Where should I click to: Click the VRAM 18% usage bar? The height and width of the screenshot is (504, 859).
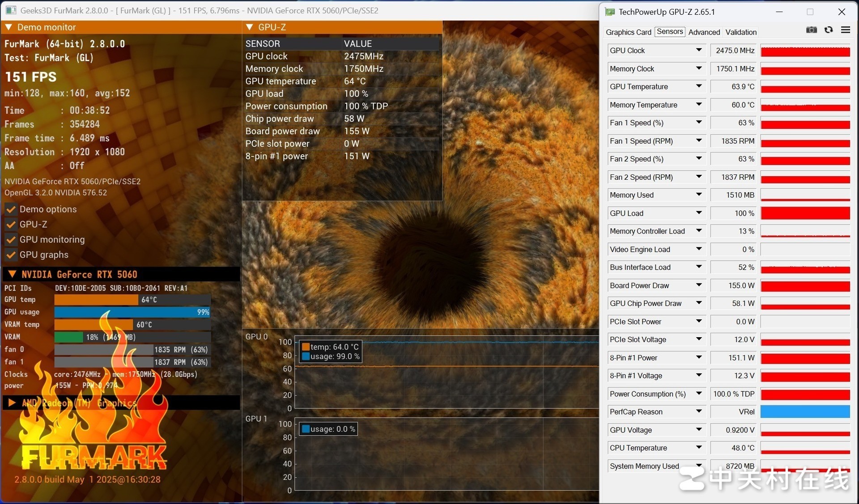point(132,337)
